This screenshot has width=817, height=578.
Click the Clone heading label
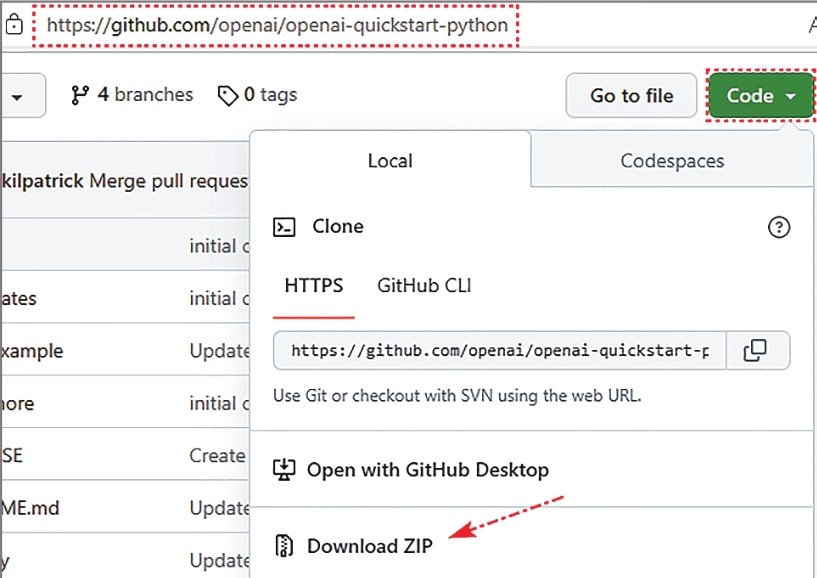pos(338,226)
